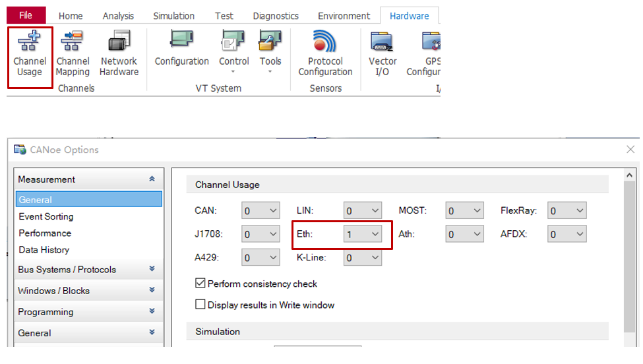Open Sensors Protocol Configuration
Image resolution: width=643 pixels, height=364 pixels.
pyautogui.click(x=325, y=53)
